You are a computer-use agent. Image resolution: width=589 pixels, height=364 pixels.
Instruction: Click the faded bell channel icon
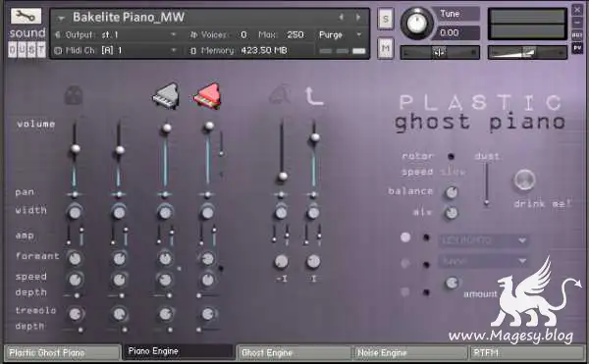pyautogui.click(x=280, y=94)
